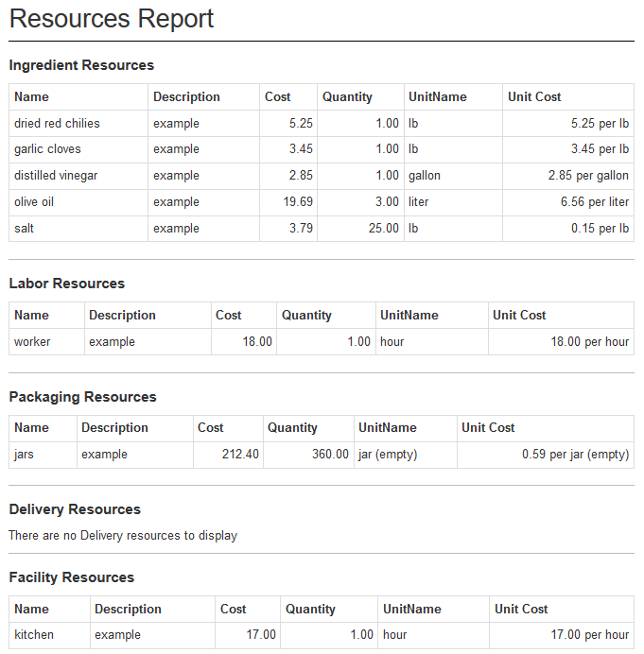Click the Delivery Resources section heading
The height and width of the screenshot is (654, 644).
click(75, 509)
